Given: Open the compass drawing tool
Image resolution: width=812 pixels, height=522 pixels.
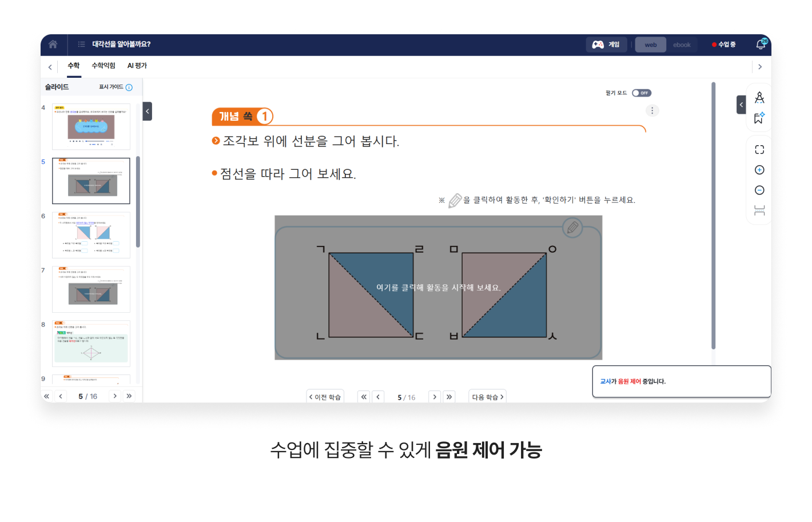Looking at the screenshot, I should (x=759, y=98).
